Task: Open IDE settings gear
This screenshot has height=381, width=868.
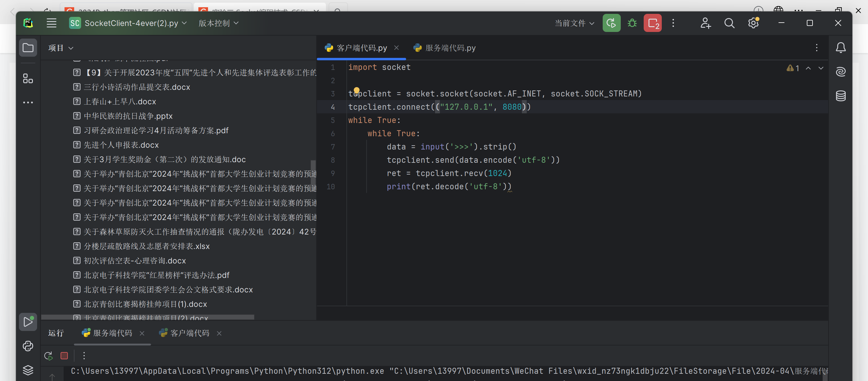Action: [753, 23]
